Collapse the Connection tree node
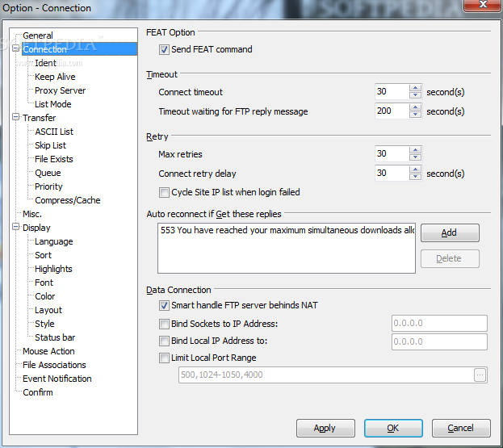The width and height of the screenshot is (503, 448). coord(16,49)
